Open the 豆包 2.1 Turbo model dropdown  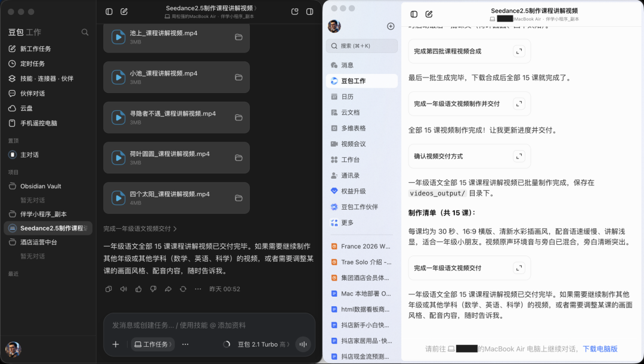click(x=264, y=344)
